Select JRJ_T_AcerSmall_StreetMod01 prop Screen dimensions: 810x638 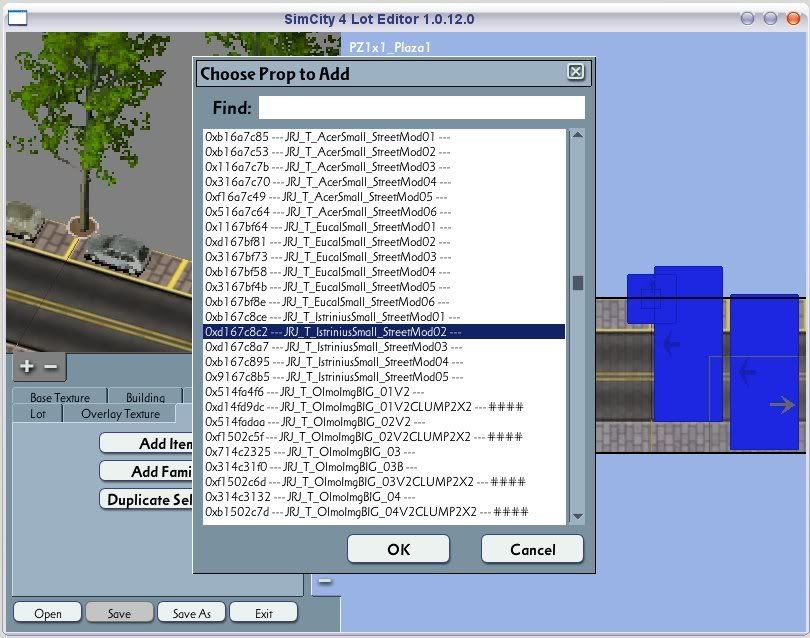pyautogui.click(x=384, y=137)
